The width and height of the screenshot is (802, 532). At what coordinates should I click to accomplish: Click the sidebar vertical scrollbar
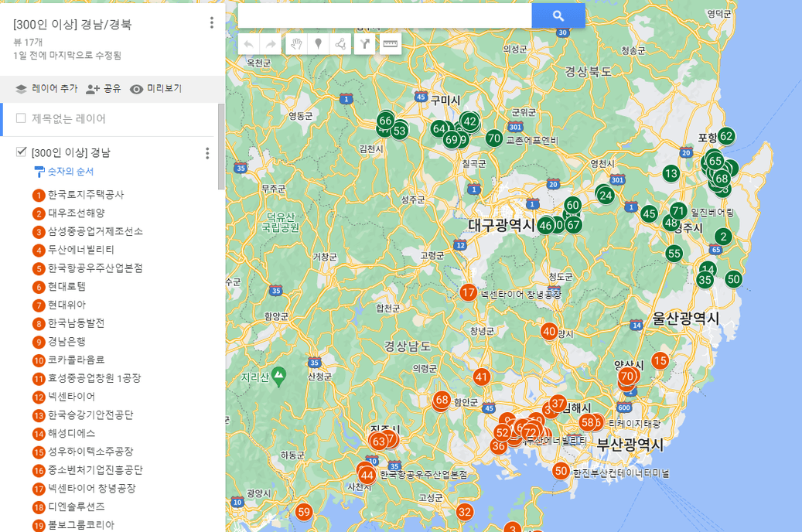(x=221, y=146)
